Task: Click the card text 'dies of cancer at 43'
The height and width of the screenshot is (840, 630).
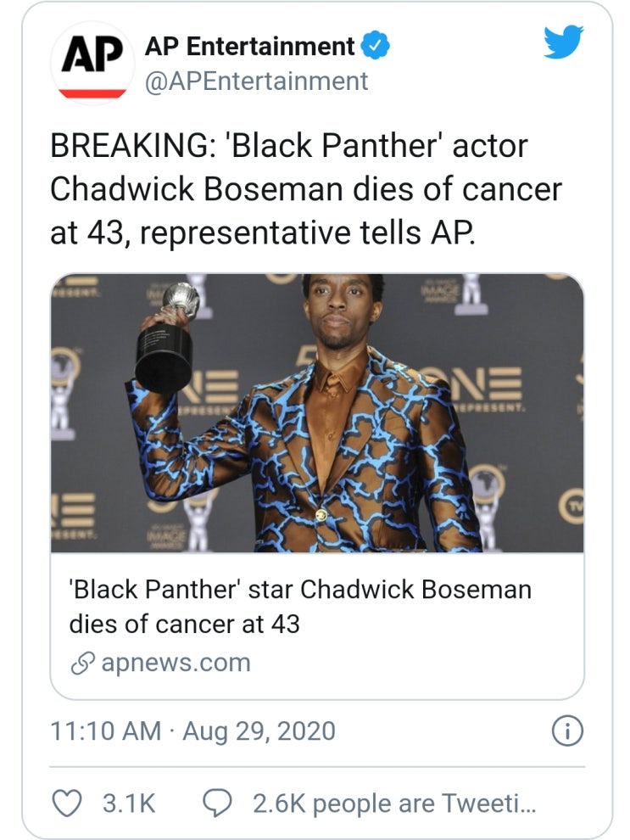Action: point(184,624)
